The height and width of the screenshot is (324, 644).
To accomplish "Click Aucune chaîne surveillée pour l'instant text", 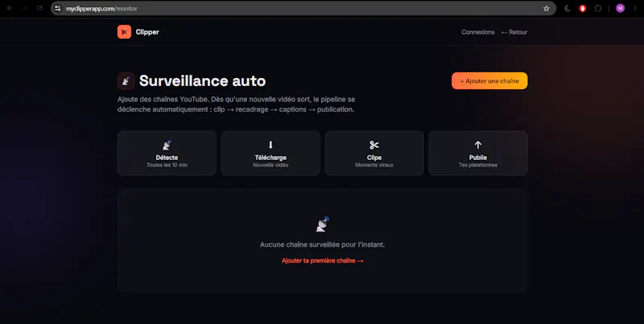I will 323,244.
